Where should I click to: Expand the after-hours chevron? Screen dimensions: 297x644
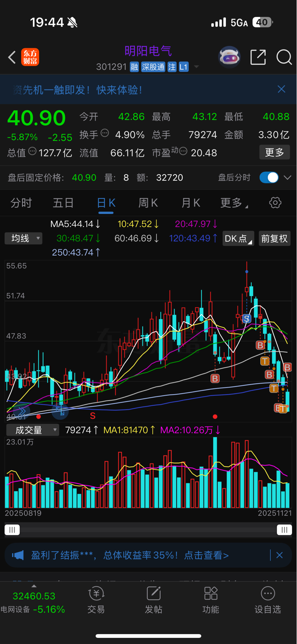pyautogui.click(x=287, y=178)
